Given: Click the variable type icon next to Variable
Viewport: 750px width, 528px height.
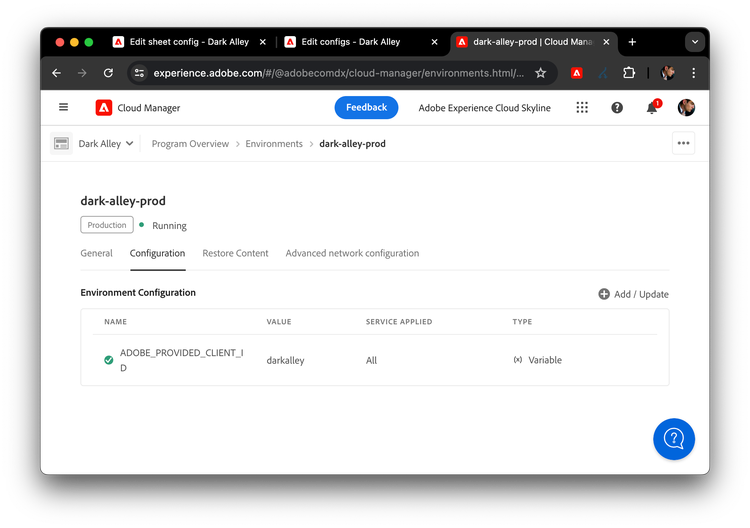Looking at the screenshot, I should click(x=518, y=360).
